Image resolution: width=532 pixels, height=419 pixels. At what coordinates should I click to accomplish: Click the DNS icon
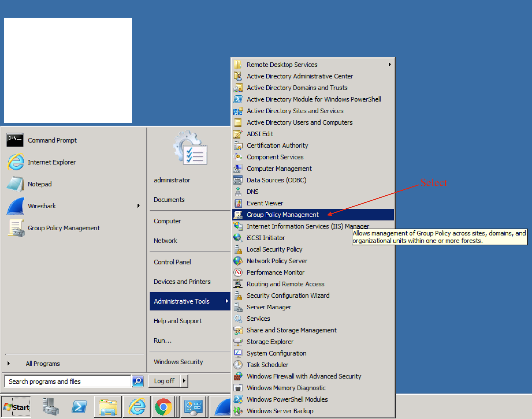[238, 192]
